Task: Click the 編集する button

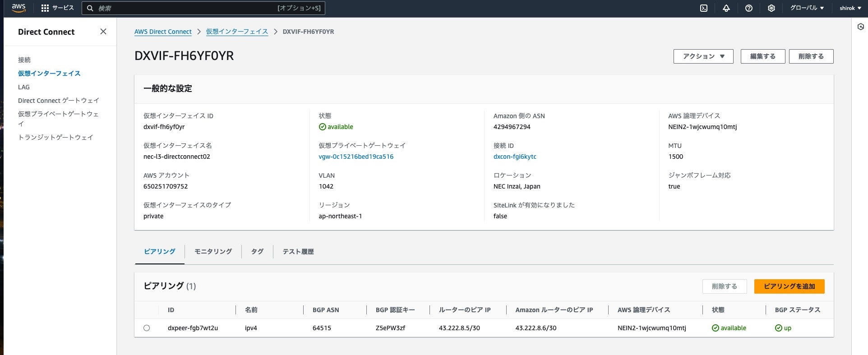Action: click(763, 56)
